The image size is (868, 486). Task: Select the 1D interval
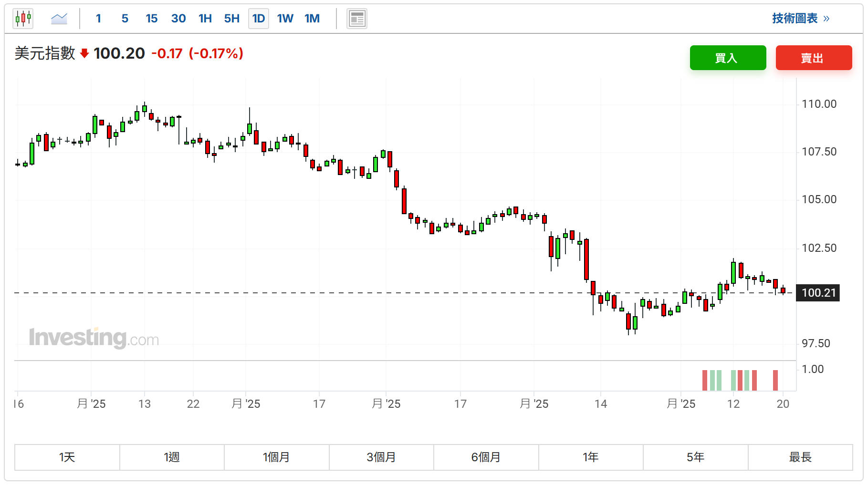pos(259,19)
